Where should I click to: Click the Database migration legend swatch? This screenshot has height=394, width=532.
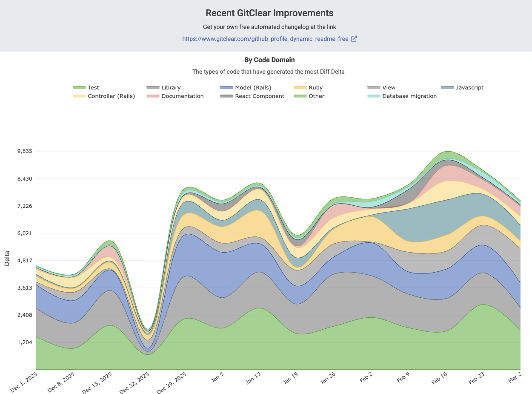(374, 96)
